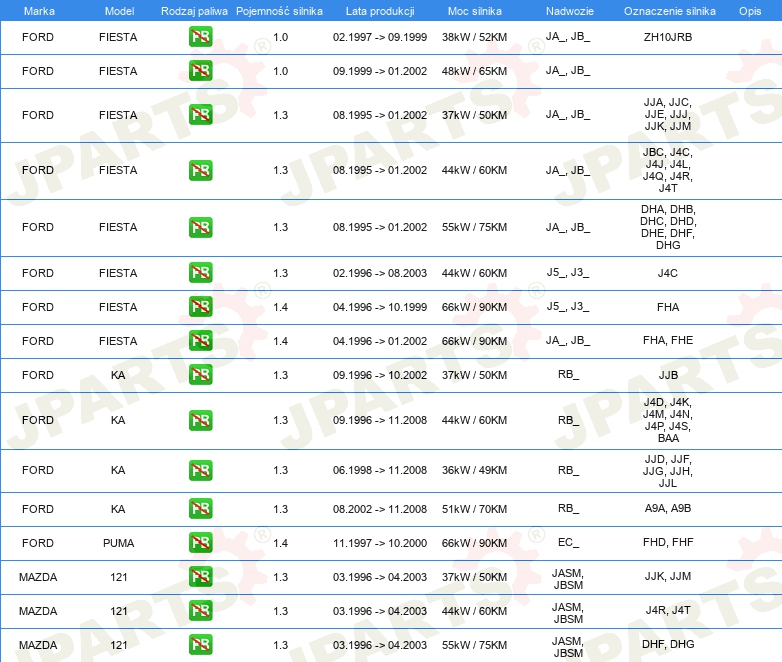Click the fuel icon in the Fiesta FHA row
The image size is (782, 662).
tap(200, 307)
